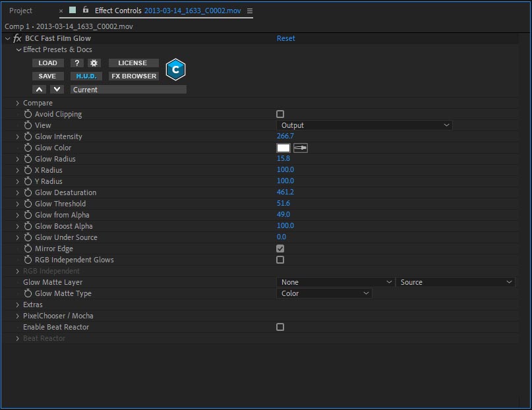
Task: Collapse the BCC Fast Film Glow effect
Action: pos(7,39)
